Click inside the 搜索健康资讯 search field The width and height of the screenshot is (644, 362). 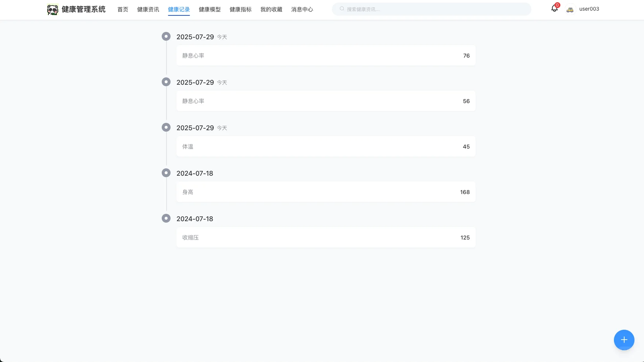[403, 9]
